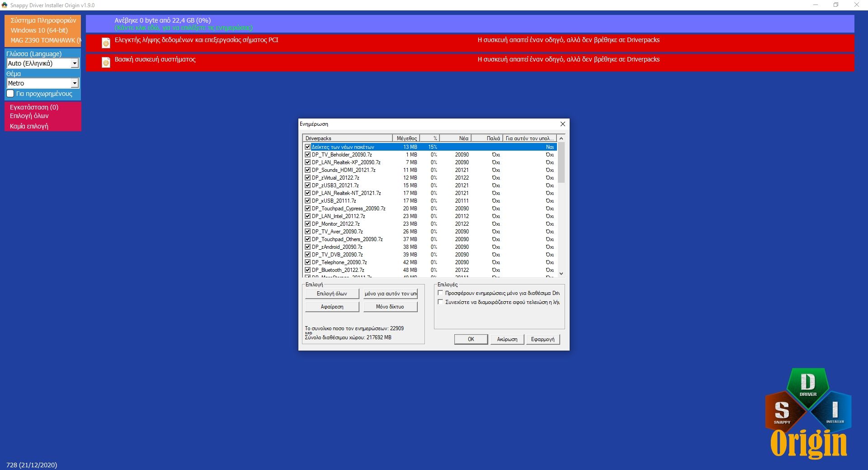Click the Snappy Driver Installer Origin logo
The width and height of the screenshot is (868, 470).
[x=808, y=413]
